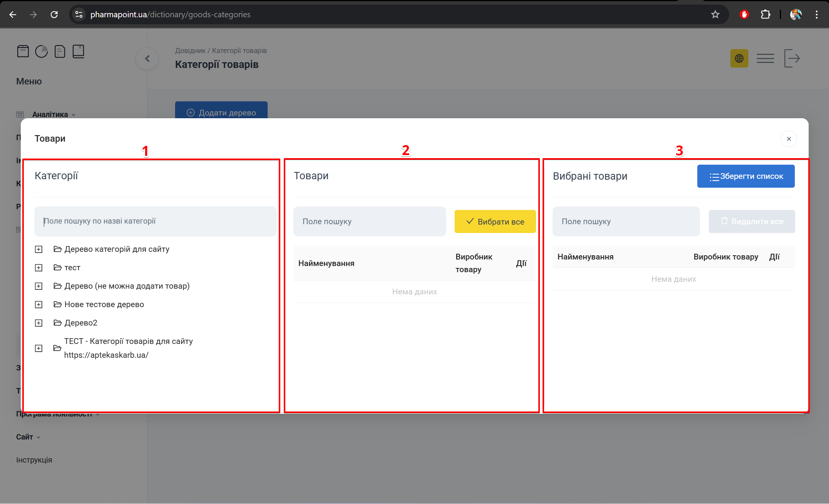Focus the category name search field
This screenshot has width=829, height=504.
click(155, 221)
